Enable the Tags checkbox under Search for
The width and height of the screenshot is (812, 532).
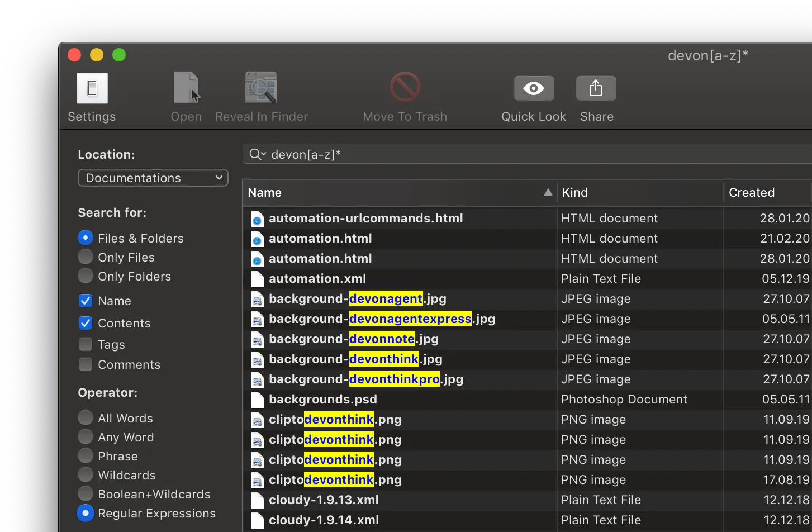[x=85, y=344]
